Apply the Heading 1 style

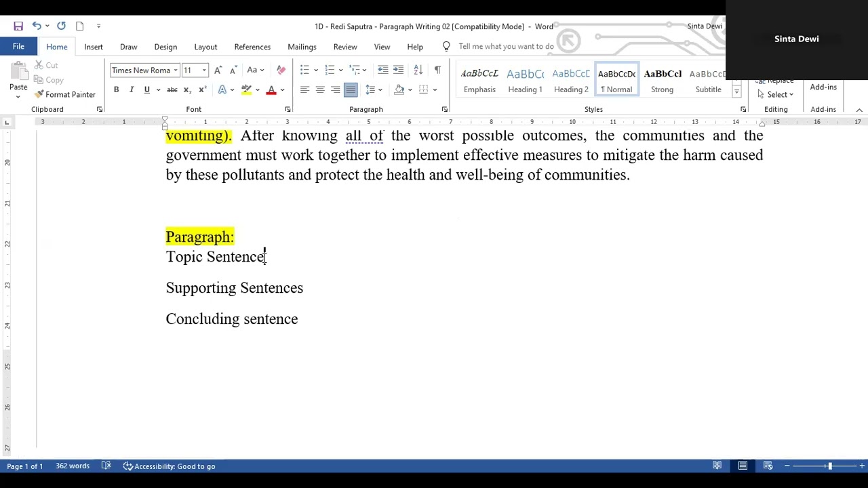[x=525, y=81]
